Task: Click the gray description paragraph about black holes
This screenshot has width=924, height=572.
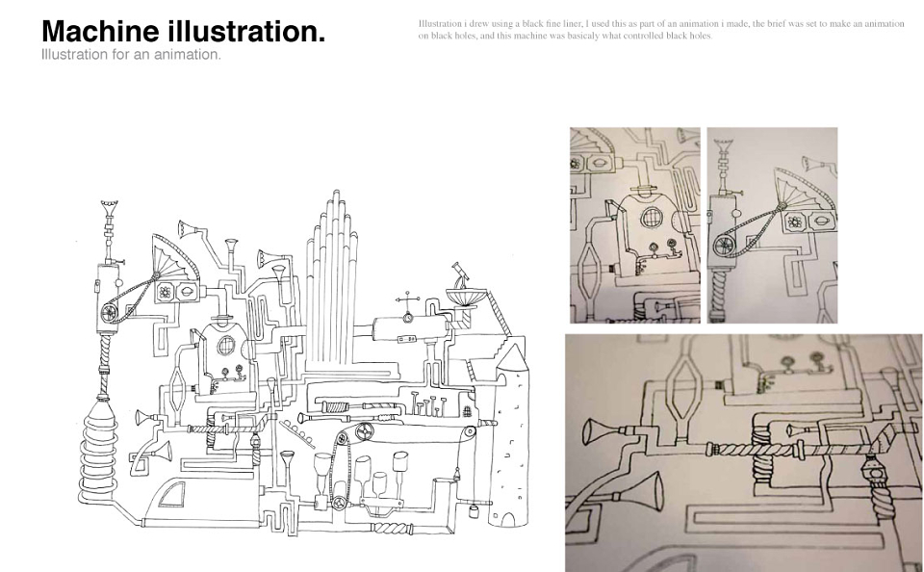Action: [661, 30]
